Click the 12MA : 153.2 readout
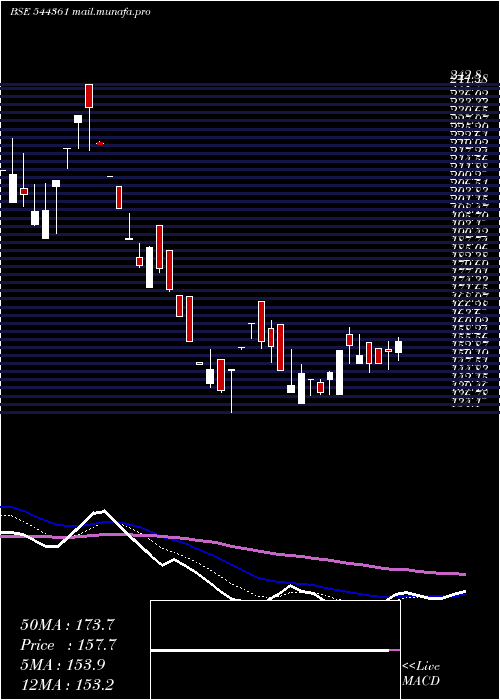The height and width of the screenshot is (700, 500). pyautogui.click(x=69, y=685)
